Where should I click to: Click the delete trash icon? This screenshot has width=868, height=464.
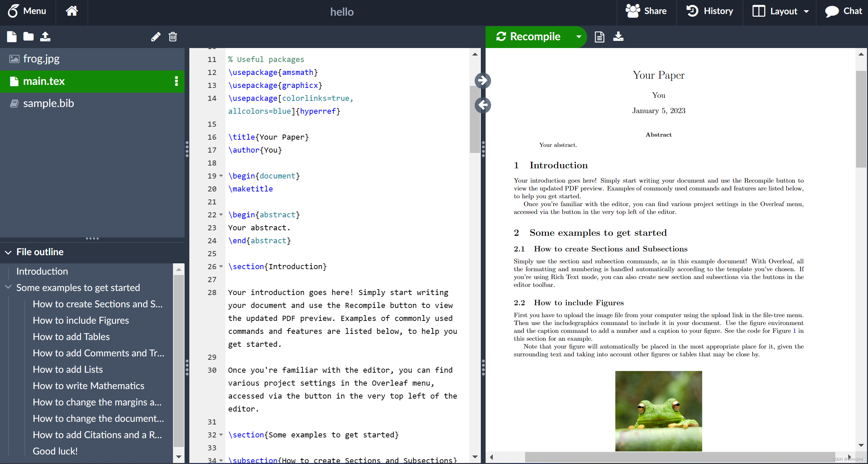(173, 36)
